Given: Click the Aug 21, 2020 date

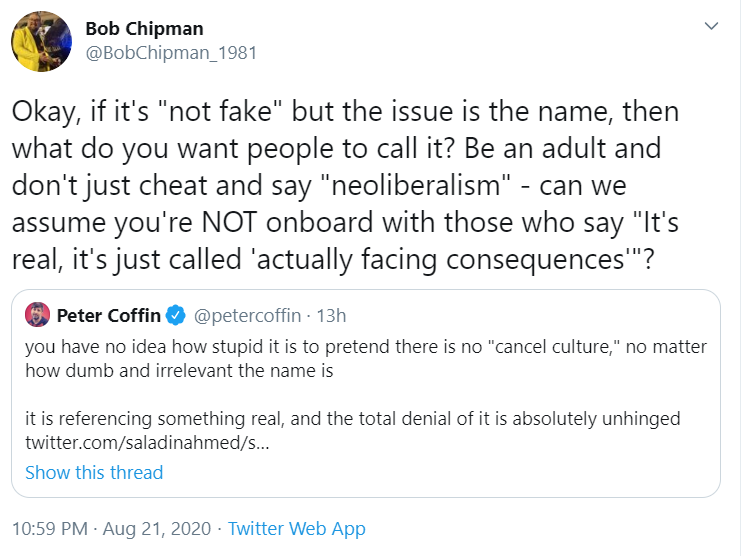Looking at the screenshot, I should point(157,528).
